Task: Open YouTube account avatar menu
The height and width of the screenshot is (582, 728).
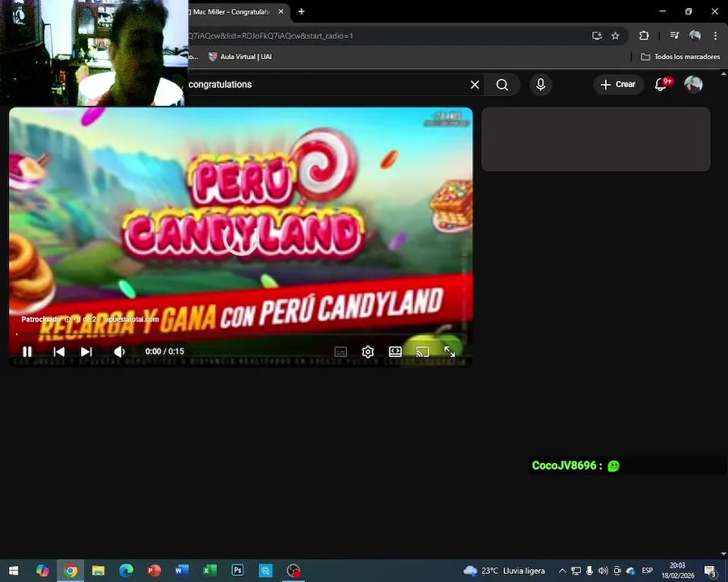Action: pyautogui.click(x=693, y=84)
